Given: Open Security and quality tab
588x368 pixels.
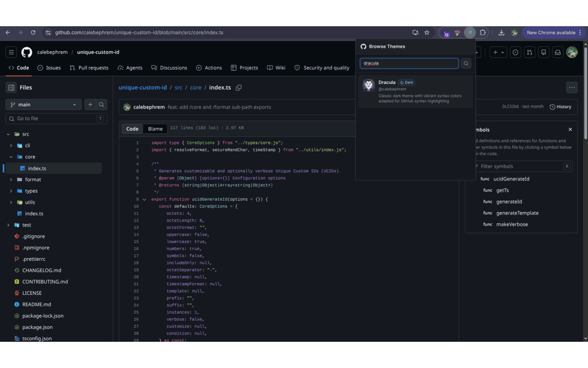Looking at the screenshot, I should [322, 68].
